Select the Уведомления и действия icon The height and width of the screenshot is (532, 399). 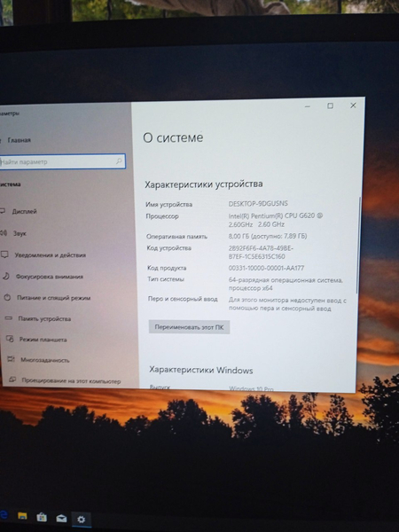(x=4, y=254)
